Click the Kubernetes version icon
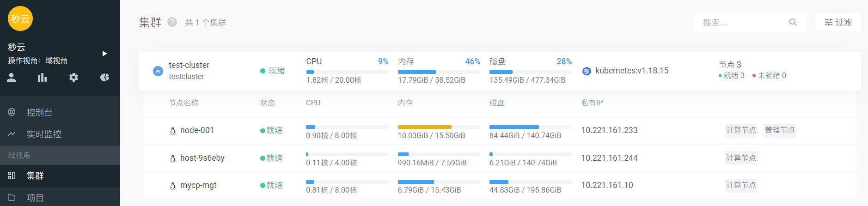868x206 pixels. coord(587,71)
